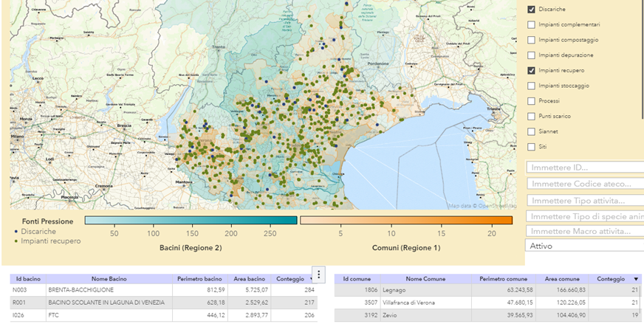Enable the Impianti compostaggio checkbox
This screenshot has height=324, width=644.
coord(531,40)
